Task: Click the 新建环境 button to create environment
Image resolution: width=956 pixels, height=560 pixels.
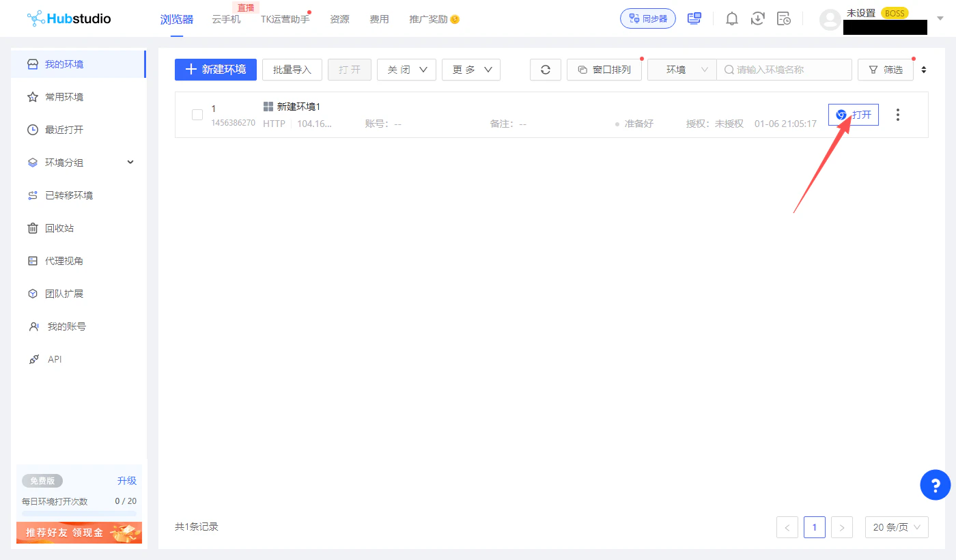Action: [215, 69]
